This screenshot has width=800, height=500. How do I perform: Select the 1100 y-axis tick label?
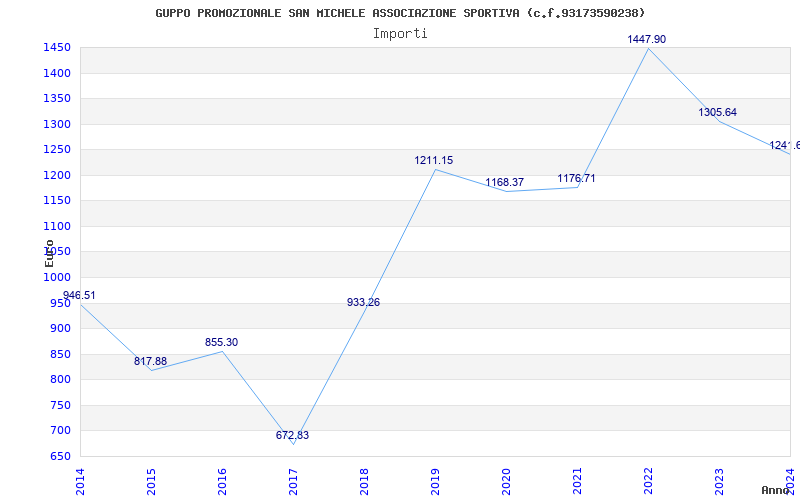click(57, 226)
